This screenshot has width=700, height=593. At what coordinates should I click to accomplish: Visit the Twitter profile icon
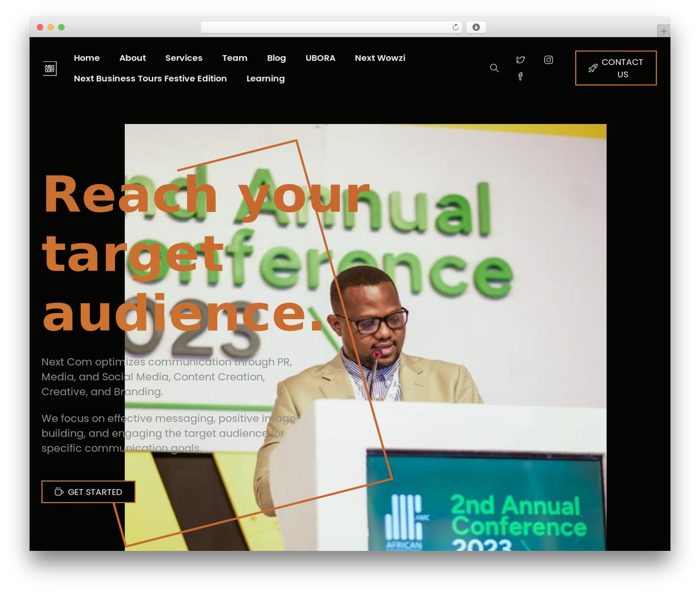[x=521, y=60]
